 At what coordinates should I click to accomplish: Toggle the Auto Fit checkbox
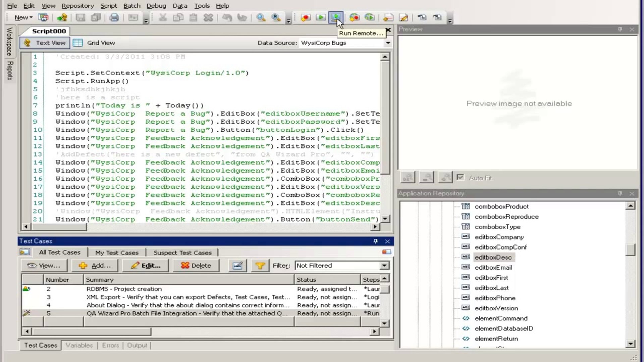pos(460,177)
